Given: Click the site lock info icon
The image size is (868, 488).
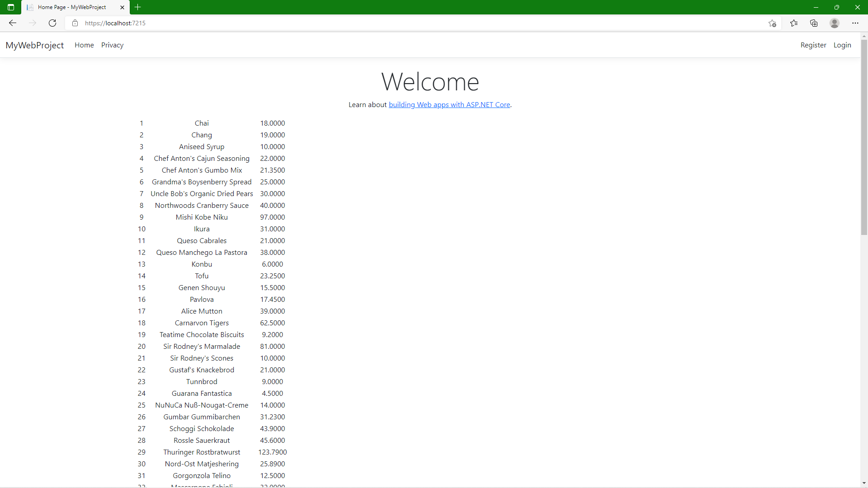Looking at the screenshot, I should point(75,23).
